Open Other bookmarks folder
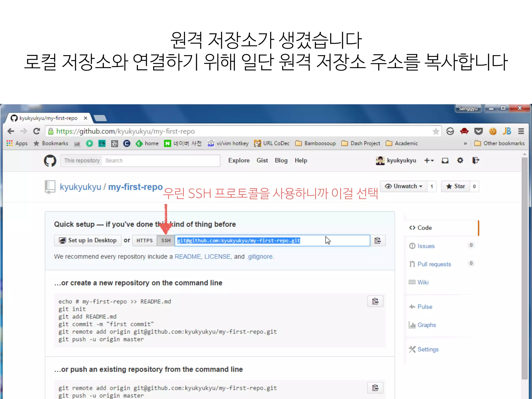The height and width of the screenshot is (399, 532). (499, 143)
